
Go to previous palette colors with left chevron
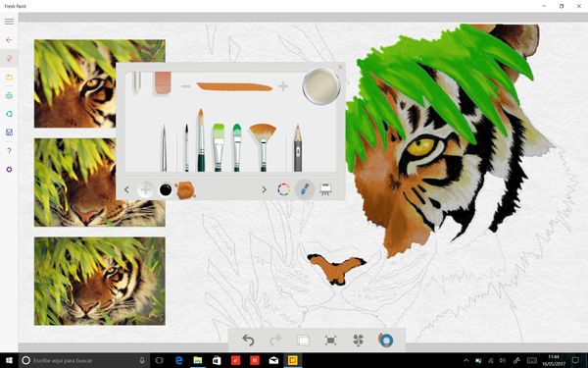[126, 189]
